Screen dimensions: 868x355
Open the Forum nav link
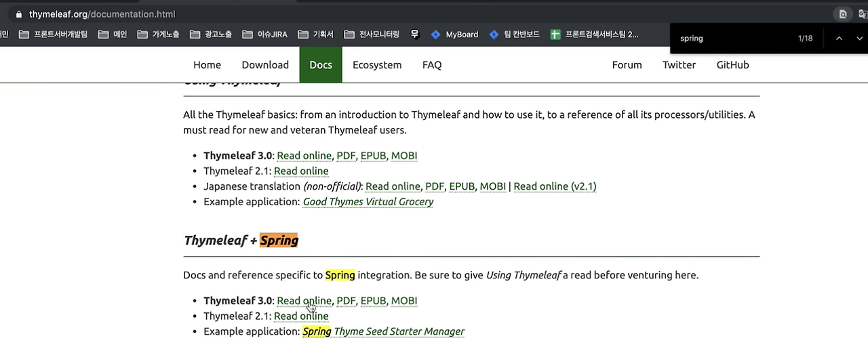pyautogui.click(x=627, y=65)
